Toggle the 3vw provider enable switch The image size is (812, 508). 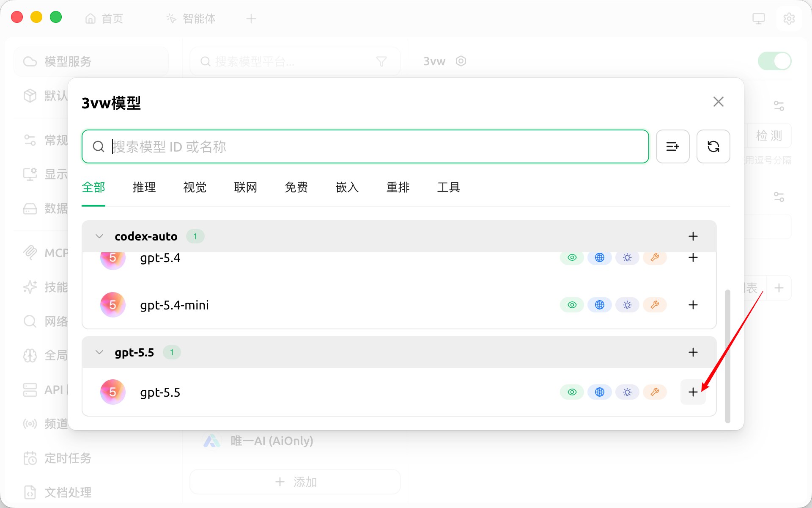point(774,61)
